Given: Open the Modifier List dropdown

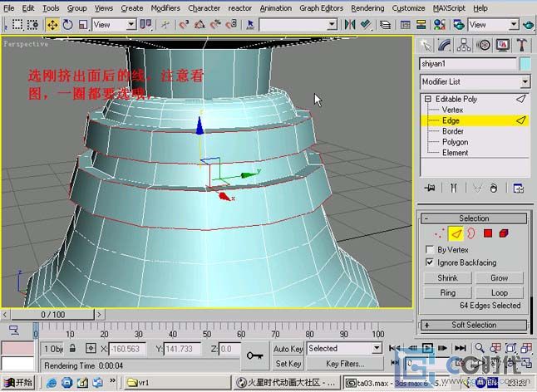Looking at the screenshot, I should pos(475,81).
